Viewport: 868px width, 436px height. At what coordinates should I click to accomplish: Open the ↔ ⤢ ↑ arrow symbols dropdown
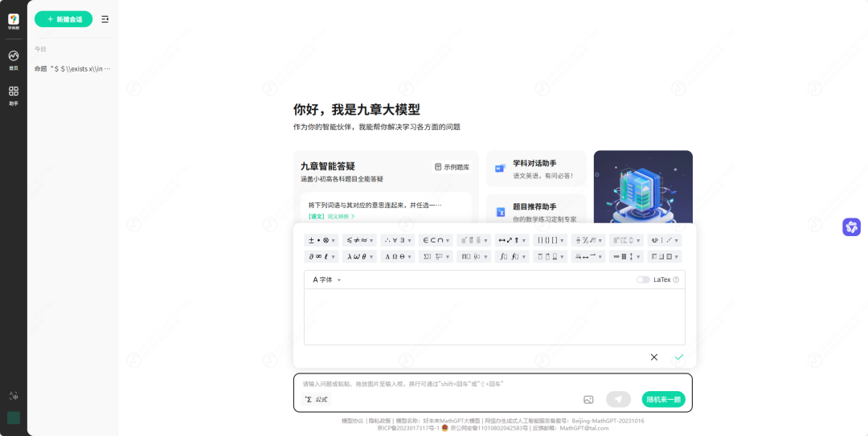pos(512,240)
